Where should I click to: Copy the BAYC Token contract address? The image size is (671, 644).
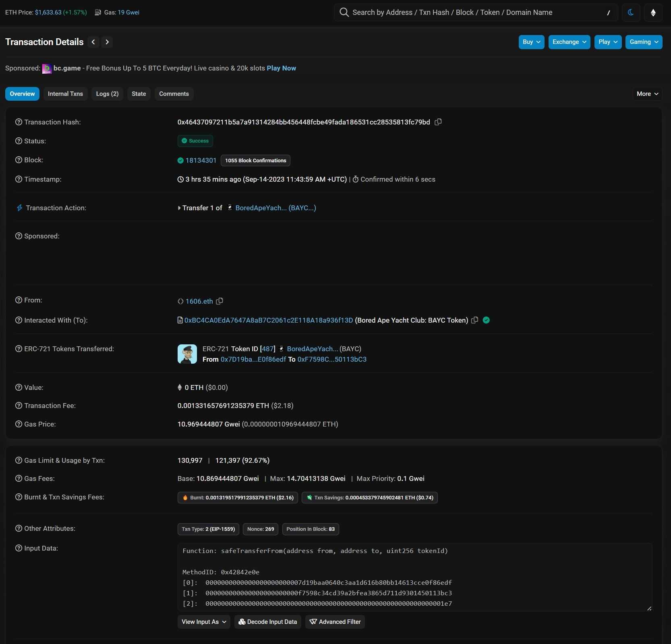tap(475, 320)
